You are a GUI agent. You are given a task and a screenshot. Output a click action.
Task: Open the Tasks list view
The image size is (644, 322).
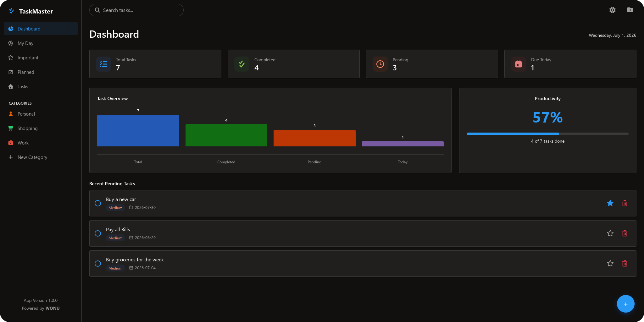click(x=41, y=86)
